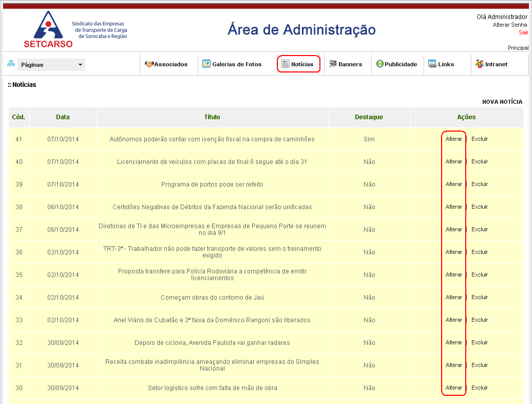Click the Data column header
Screen dimensions: 532x404
point(63,117)
